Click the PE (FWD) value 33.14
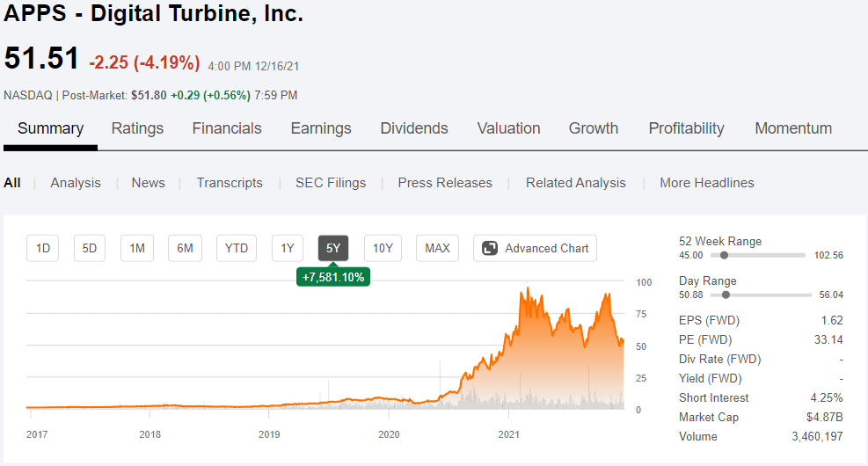The width and height of the screenshot is (868, 466). tap(828, 339)
